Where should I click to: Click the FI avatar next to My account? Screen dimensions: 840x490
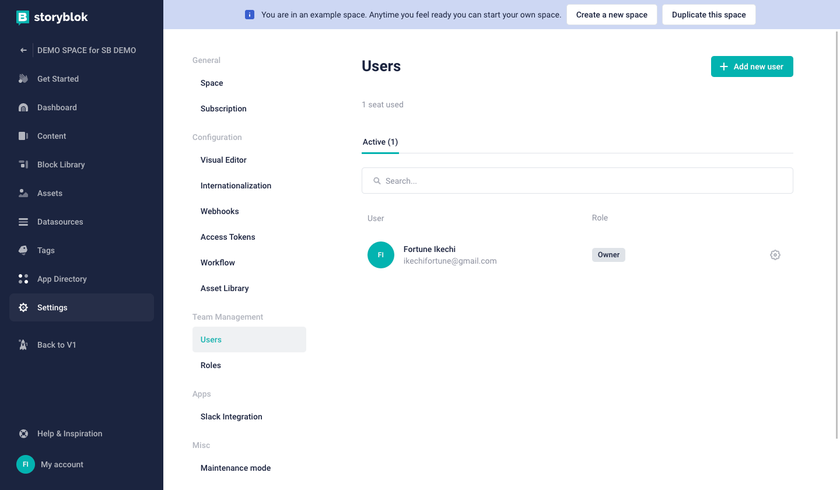(x=25, y=464)
